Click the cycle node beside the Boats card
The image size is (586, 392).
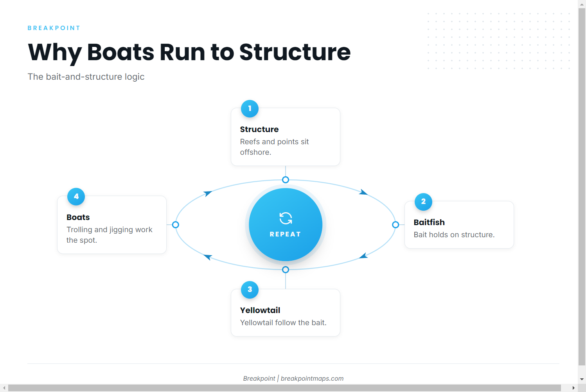176,225
